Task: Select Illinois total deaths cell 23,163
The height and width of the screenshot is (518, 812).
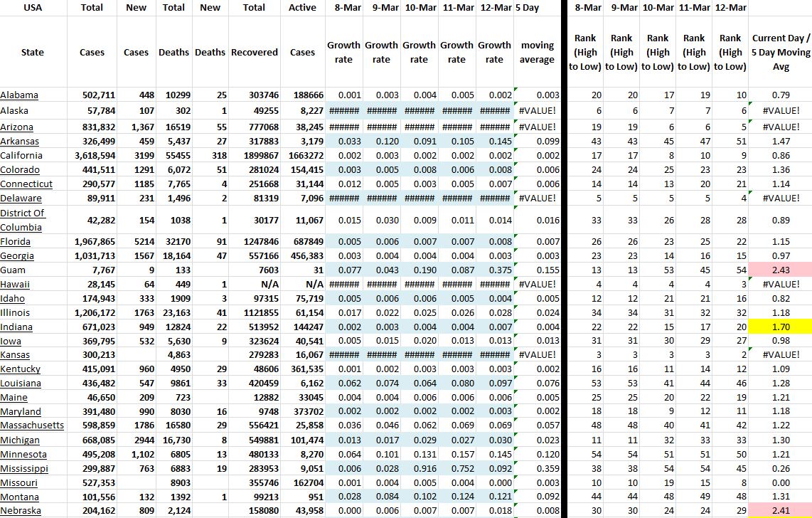Action: coord(173,312)
